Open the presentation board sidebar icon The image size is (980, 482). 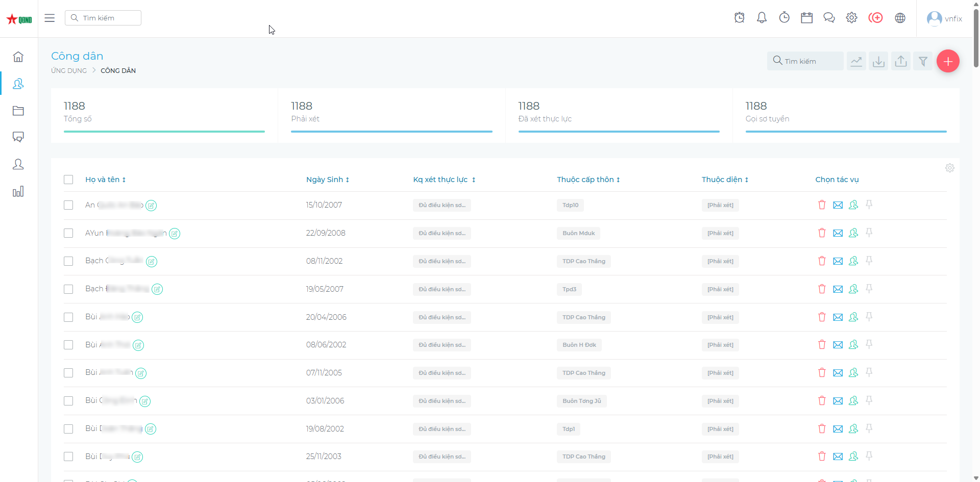click(18, 137)
